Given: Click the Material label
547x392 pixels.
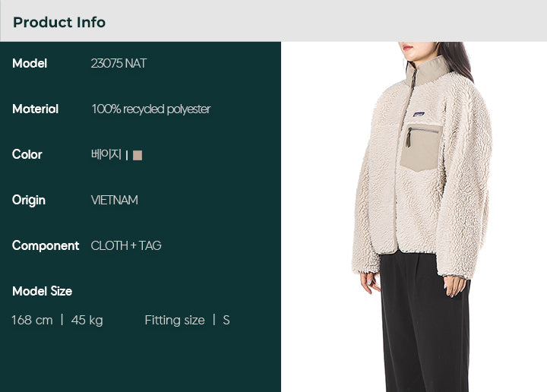Looking at the screenshot, I should [x=35, y=109].
